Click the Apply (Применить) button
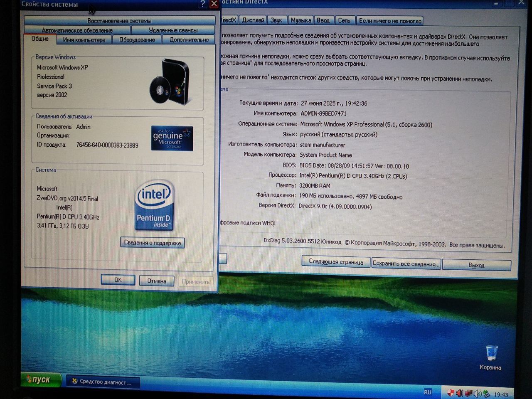 point(195,282)
